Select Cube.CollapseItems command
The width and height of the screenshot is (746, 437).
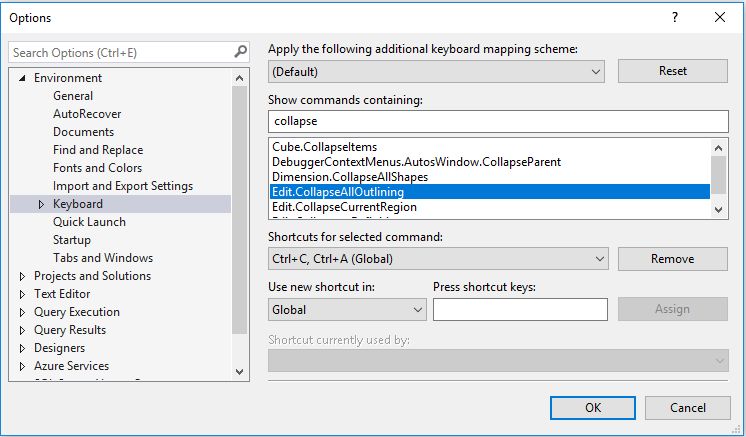tap(324, 147)
